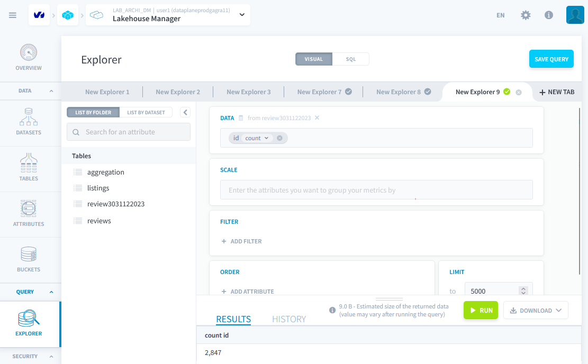Select List by Dataset view
Viewport: 588px width, 364px height.
tap(146, 112)
